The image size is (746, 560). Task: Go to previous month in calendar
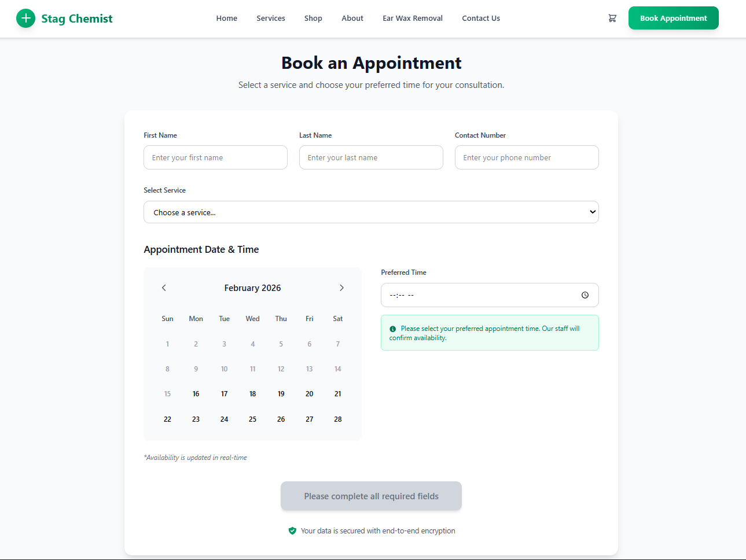pyautogui.click(x=164, y=288)
